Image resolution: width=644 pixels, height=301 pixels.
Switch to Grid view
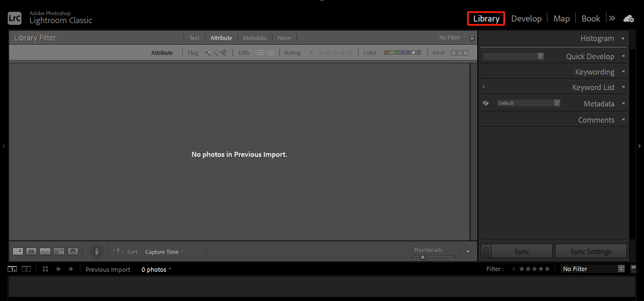point(18,251)
